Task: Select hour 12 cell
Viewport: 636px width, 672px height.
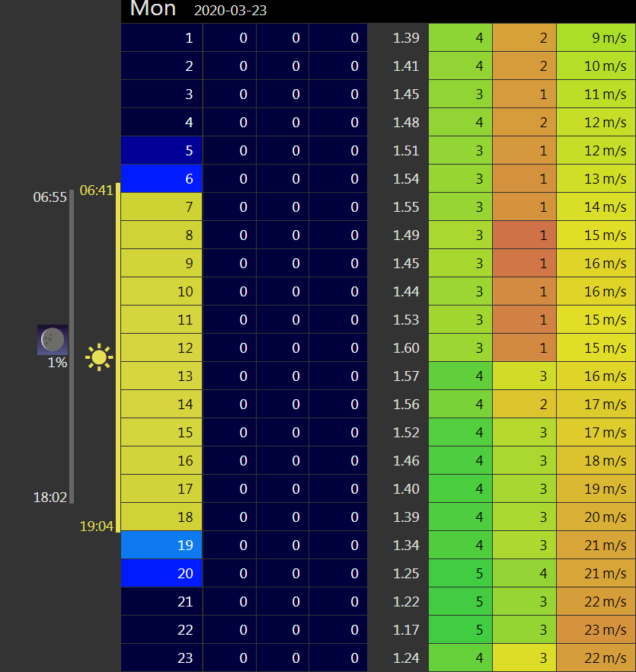Action: tap(161, 348)
